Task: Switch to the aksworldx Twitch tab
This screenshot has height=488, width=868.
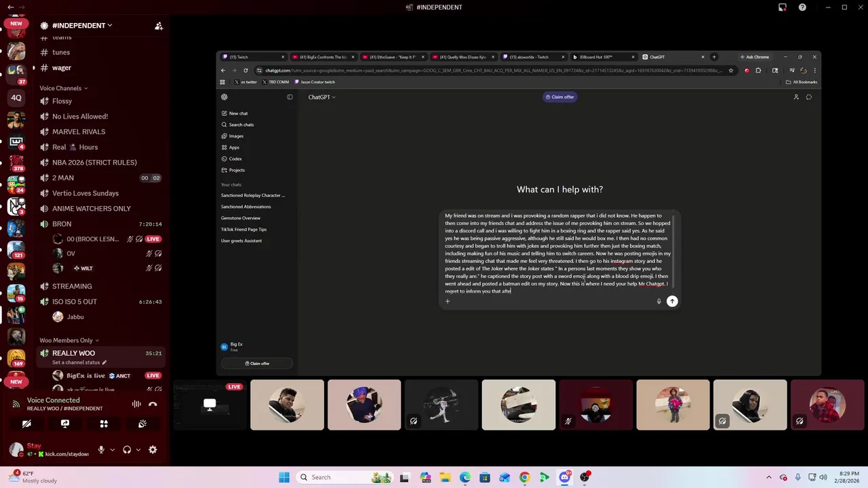Action: (534, 57)
